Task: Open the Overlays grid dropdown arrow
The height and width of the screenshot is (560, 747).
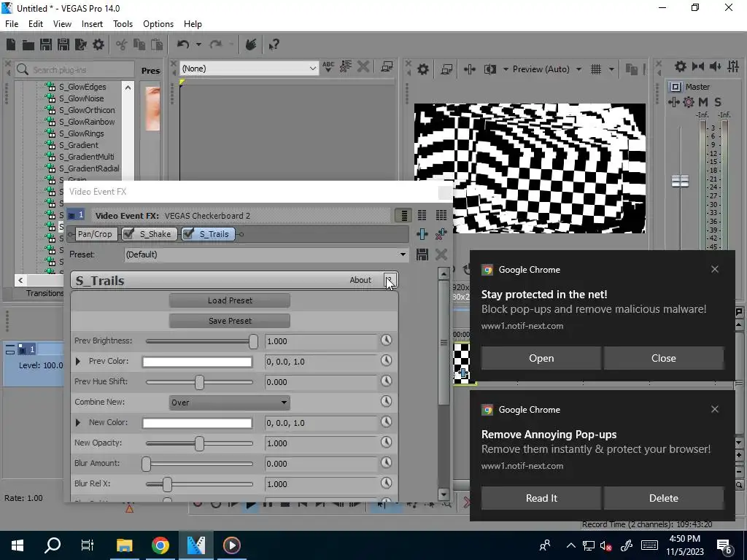Action: point(611,69)
